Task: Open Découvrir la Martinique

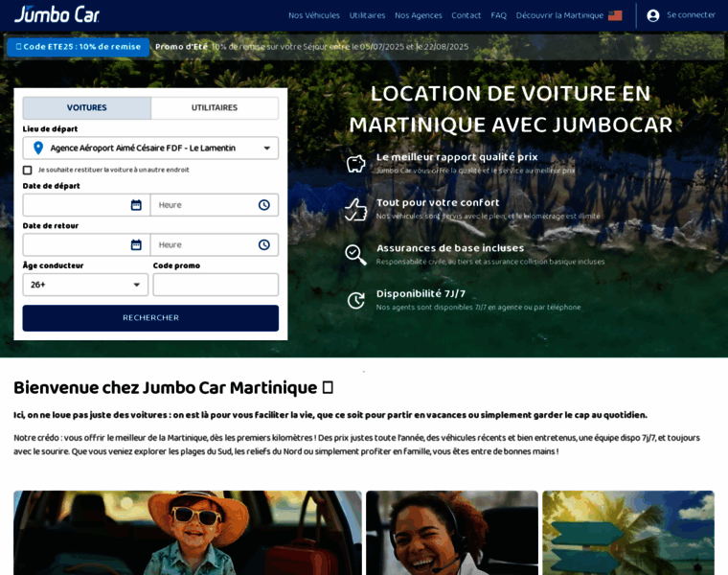Action: click(559, 15)
